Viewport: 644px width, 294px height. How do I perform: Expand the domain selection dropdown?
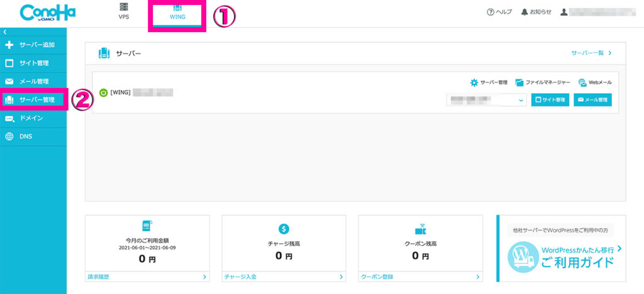click(x=487, y=100)
